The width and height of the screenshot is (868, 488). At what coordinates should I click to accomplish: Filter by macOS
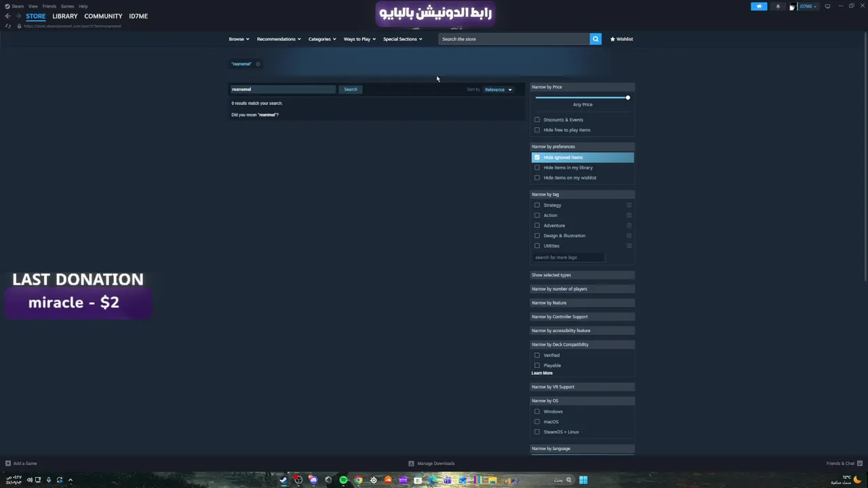tap(537, 422)
